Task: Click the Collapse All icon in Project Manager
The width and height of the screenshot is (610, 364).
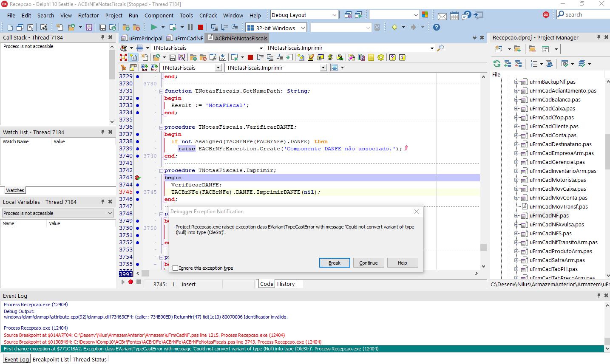Action: pos(518,64)
